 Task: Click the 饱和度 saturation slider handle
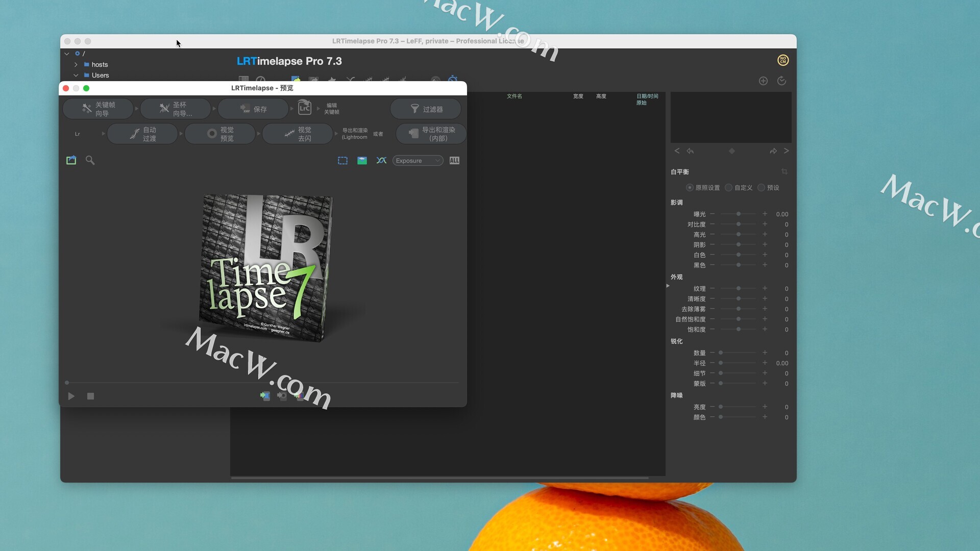tap(739, 330)
